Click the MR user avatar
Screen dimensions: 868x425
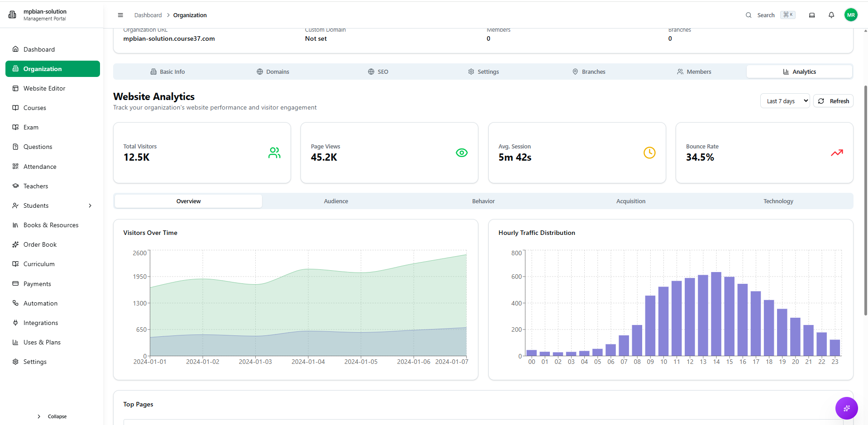851,15
